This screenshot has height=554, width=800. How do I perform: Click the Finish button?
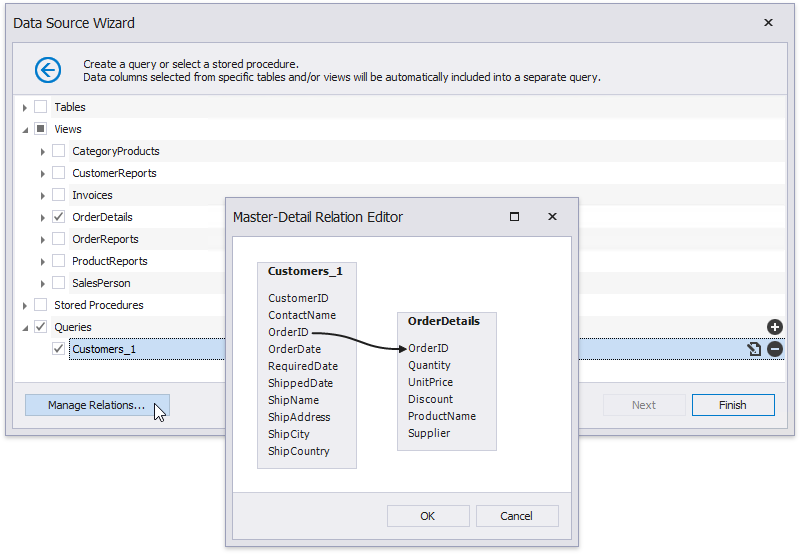(732, 405)
